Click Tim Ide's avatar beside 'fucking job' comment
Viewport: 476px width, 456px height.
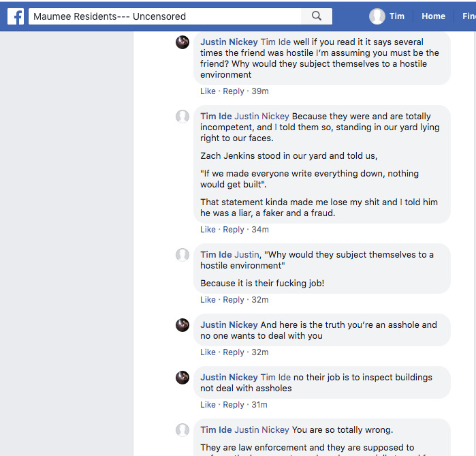(x=183, y=255)
